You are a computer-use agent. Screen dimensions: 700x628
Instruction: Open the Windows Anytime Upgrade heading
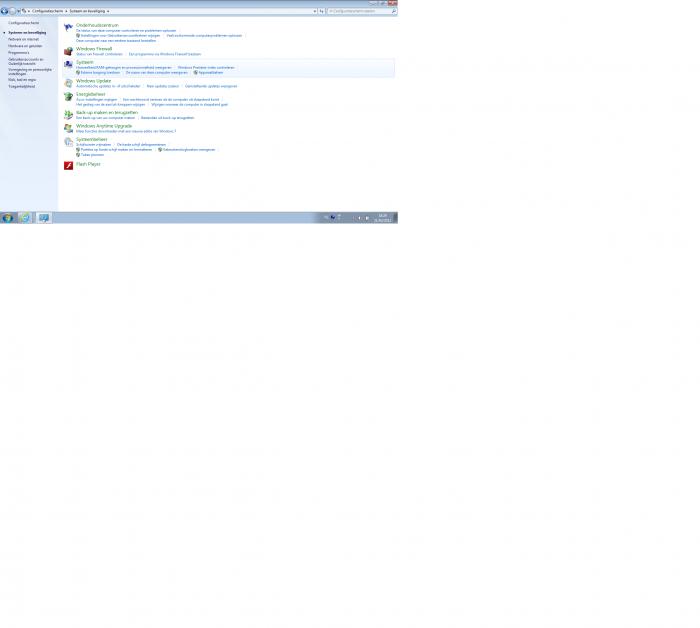point(104,126)
